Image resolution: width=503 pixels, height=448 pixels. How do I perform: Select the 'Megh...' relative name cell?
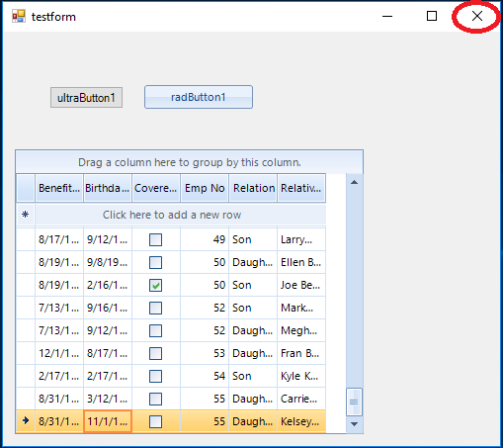coord(301,330)
